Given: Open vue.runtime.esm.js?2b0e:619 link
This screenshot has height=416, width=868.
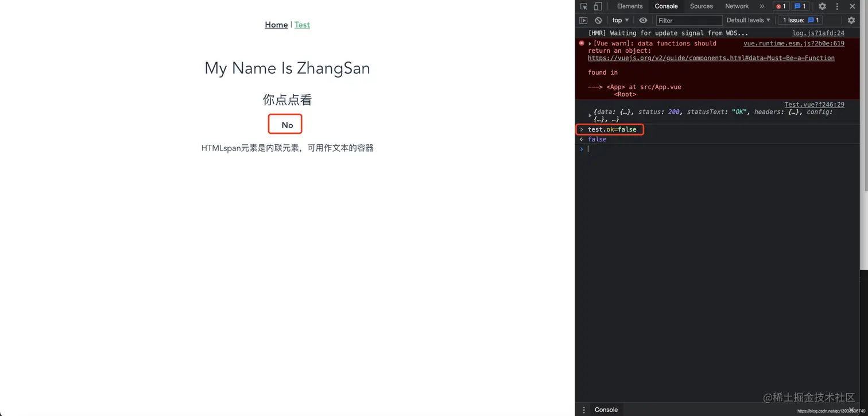Looking at the screenshot, I should point(794,44).
